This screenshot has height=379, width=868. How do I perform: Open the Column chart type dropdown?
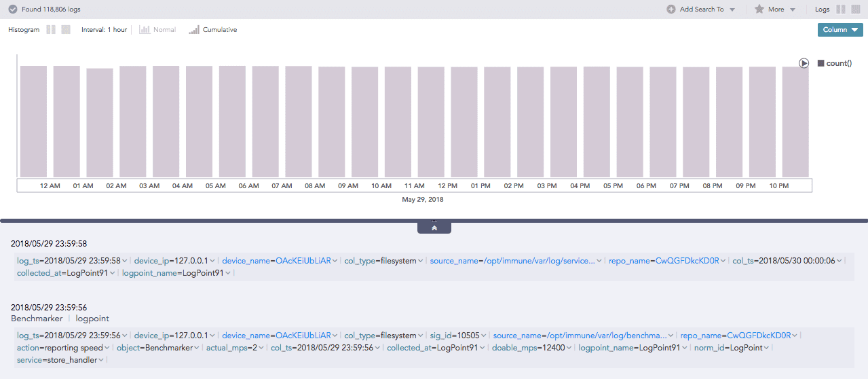point(840,30)
